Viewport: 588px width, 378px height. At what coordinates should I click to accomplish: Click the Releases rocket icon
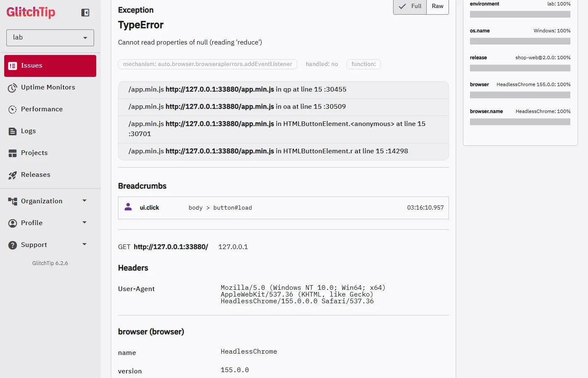click(x=13, y=175)
